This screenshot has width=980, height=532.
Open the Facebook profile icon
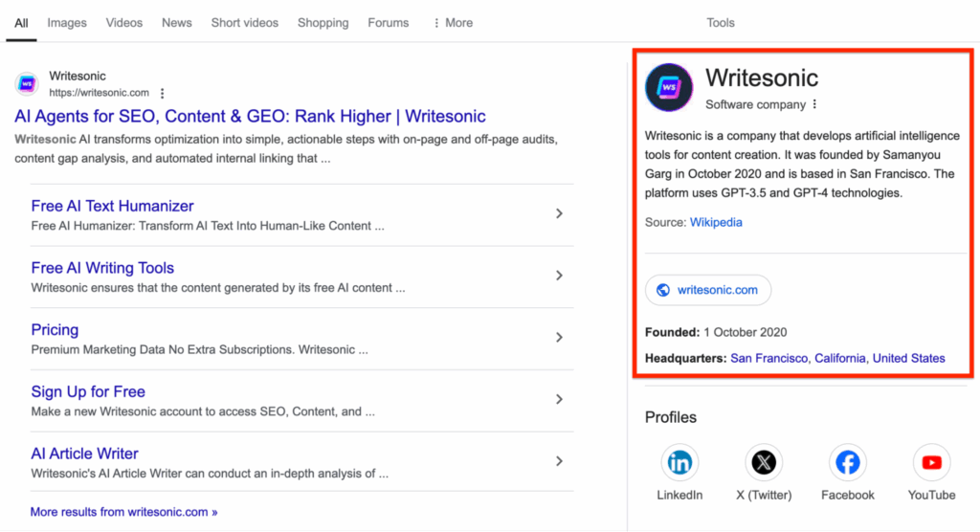(x=848, y=462)
